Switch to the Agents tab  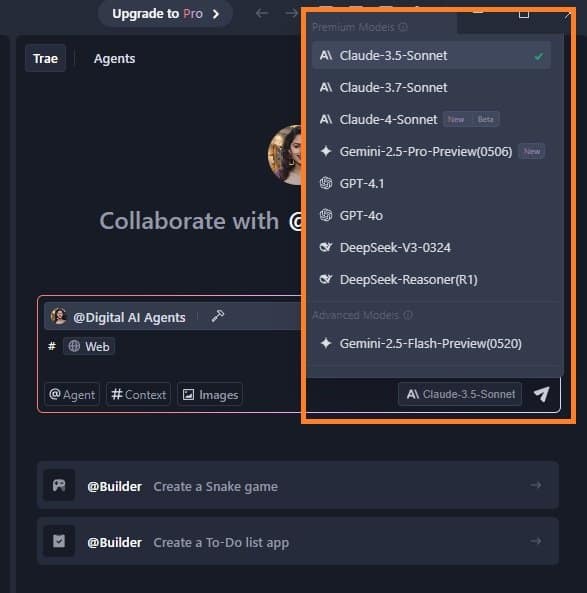pos(114,59)
